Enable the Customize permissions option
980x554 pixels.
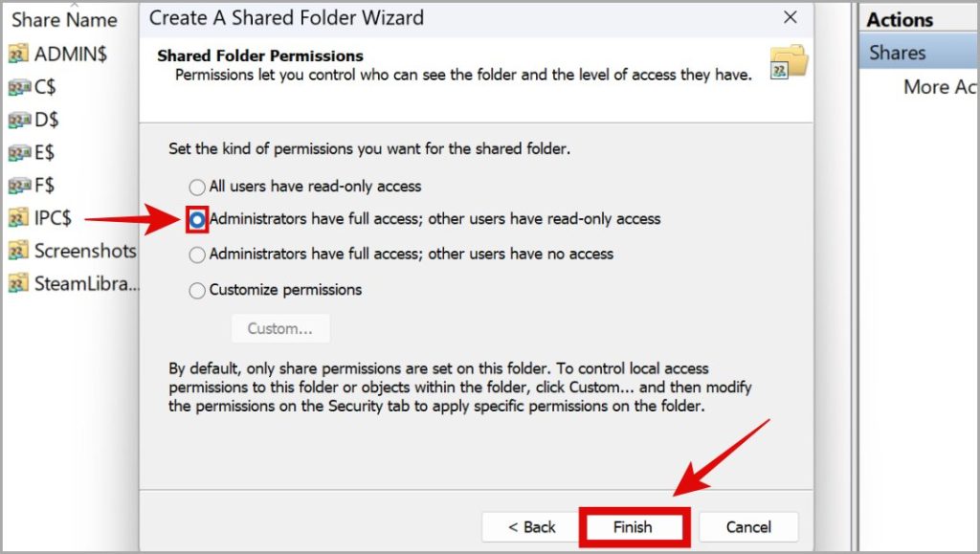(x=197, y=289)
